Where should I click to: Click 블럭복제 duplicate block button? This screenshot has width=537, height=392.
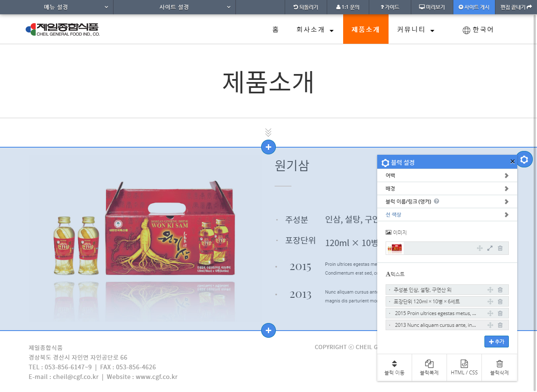click(x=429, y=368)
